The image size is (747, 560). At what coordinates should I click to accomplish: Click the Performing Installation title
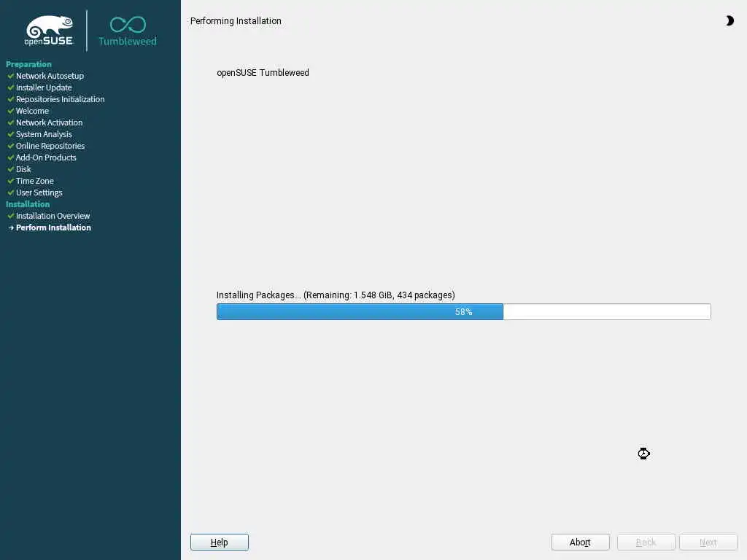[236, 21]
